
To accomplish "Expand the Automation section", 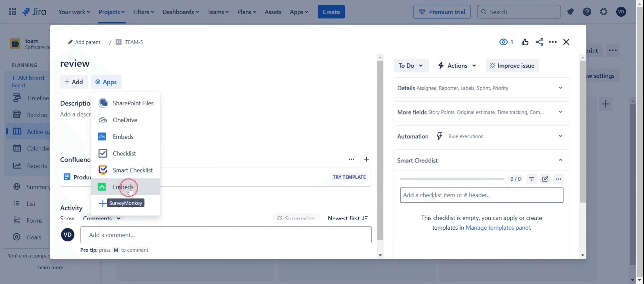I will point(481,136).
